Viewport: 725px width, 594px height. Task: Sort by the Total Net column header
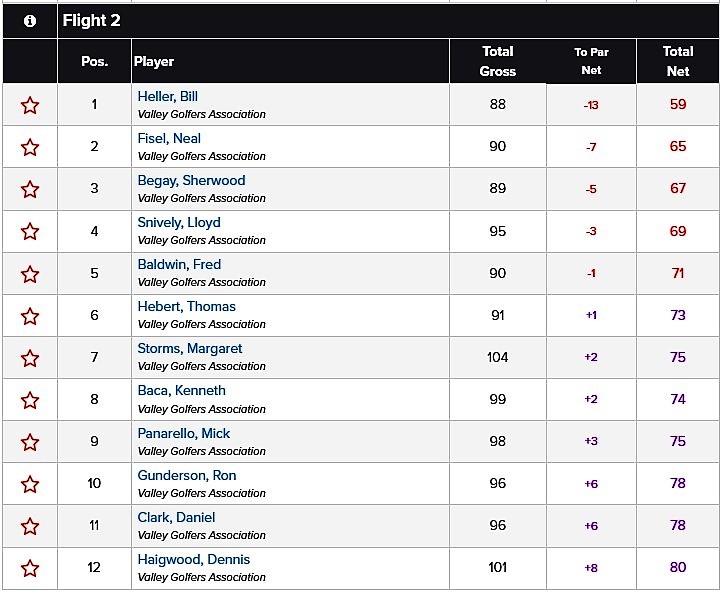coord(678,61)
